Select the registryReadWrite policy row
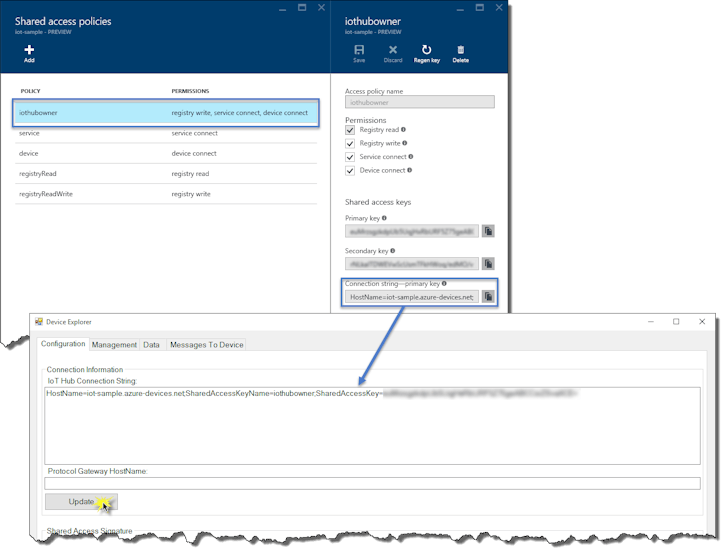 point(166,194)
